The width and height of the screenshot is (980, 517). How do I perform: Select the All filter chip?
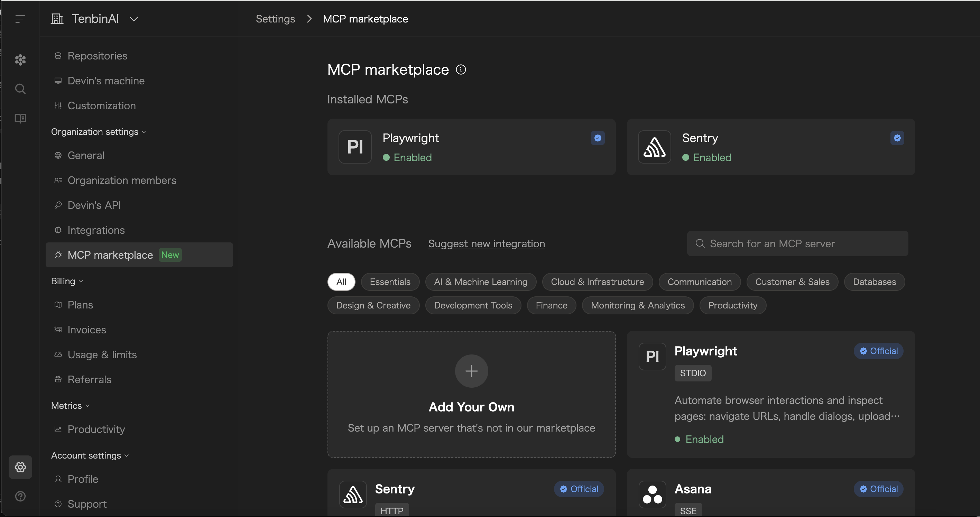click(341, 282)
